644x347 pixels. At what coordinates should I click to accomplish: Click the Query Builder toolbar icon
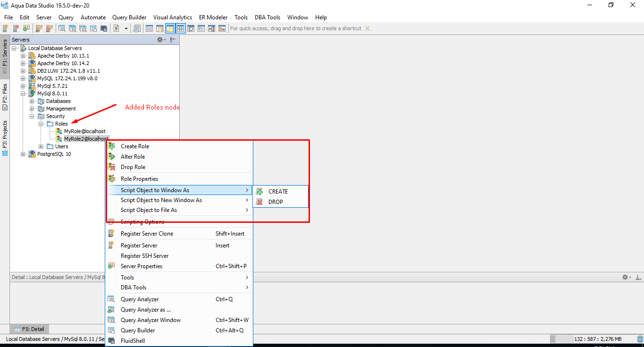click(x=93, y=28)
